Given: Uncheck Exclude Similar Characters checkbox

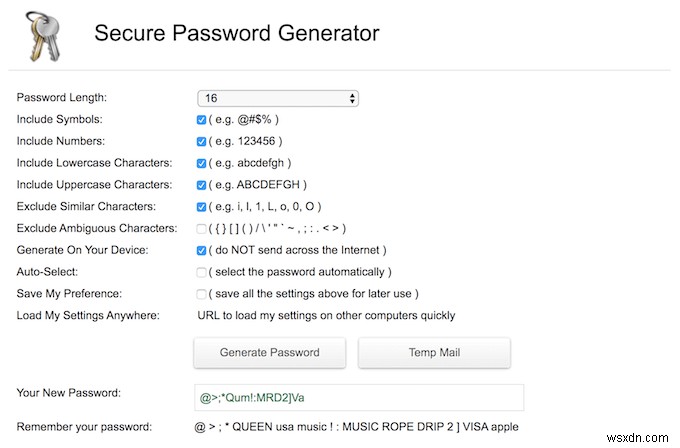Looking at the screenshot, I should pyautogui.click(x=202, y=206).
